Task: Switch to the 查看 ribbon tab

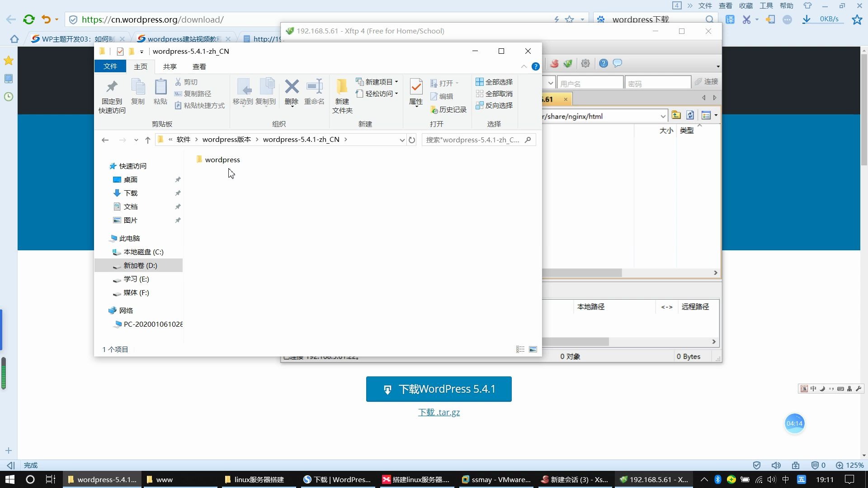Action: (x=199, y=66)
